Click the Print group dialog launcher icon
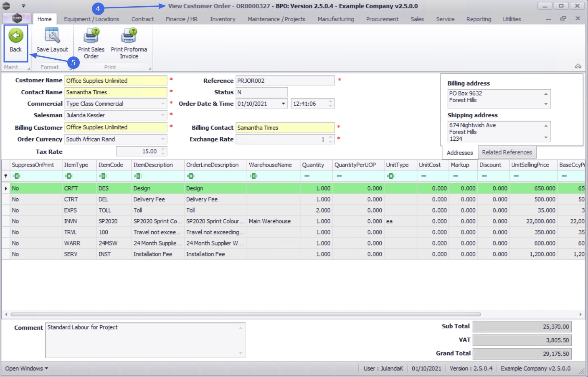The height and width of the screenshot is (377, 588). click(x=150, y=68)
